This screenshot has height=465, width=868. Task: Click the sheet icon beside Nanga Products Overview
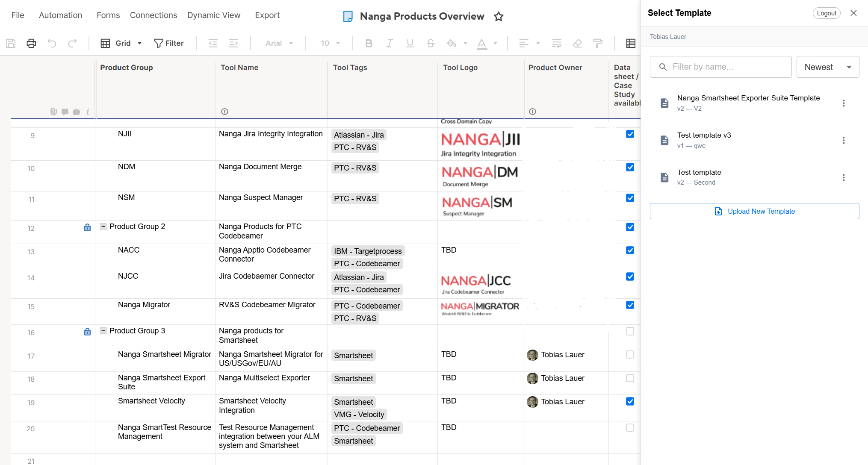click(x=348, y=17)
